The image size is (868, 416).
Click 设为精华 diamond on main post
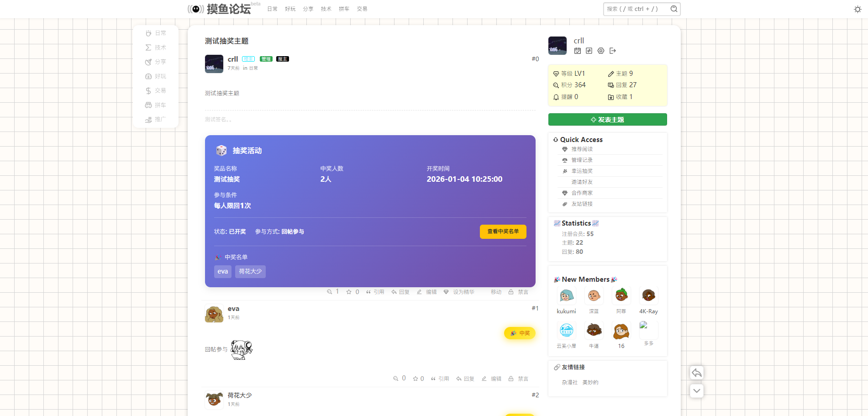coord(458,292)
